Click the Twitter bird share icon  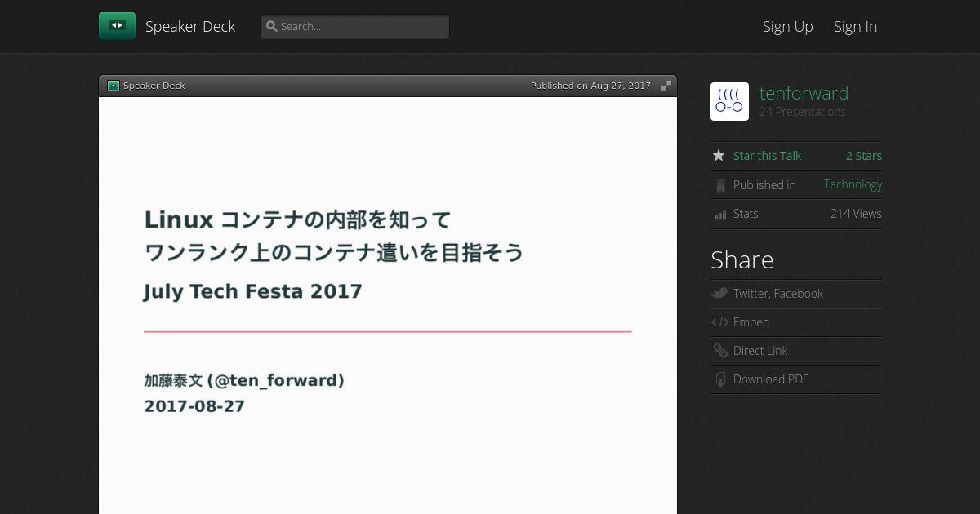719,294
